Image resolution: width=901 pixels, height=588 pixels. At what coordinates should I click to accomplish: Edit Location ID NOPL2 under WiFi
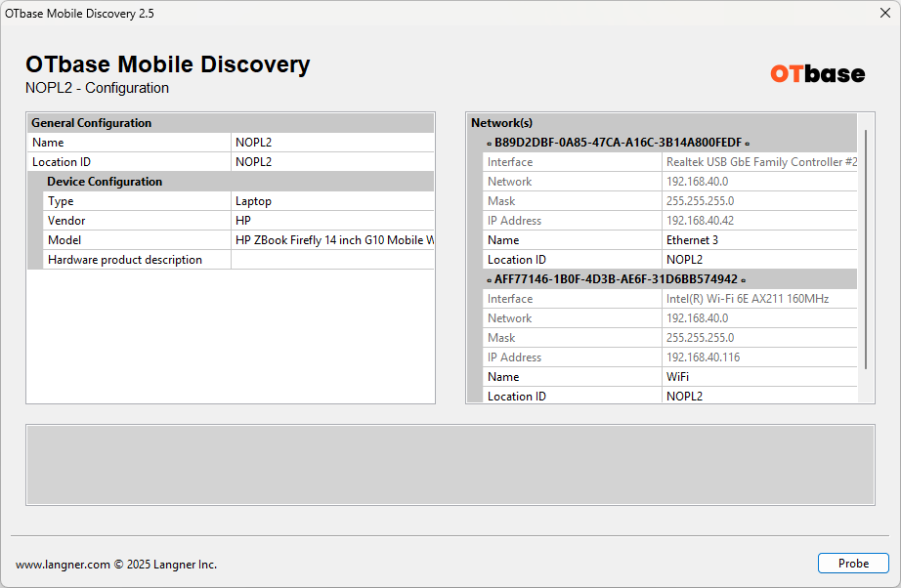759,396
